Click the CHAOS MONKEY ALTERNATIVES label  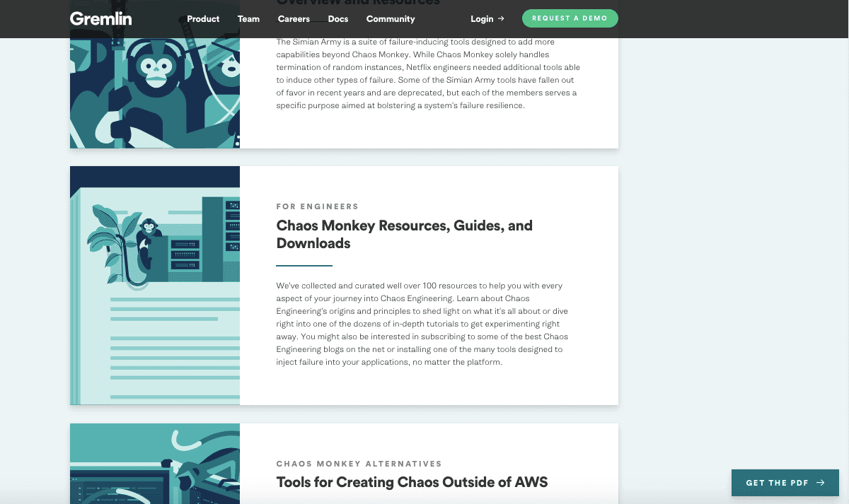(359, 464)
